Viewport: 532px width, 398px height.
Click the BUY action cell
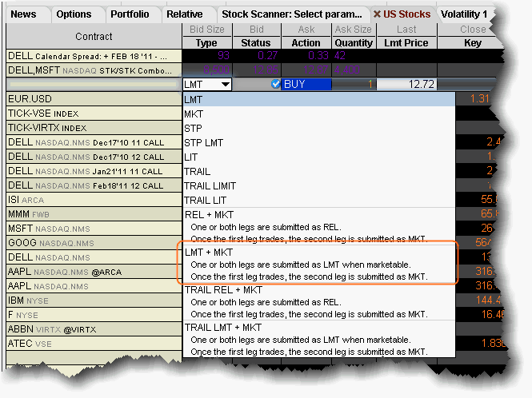[306, 84]
